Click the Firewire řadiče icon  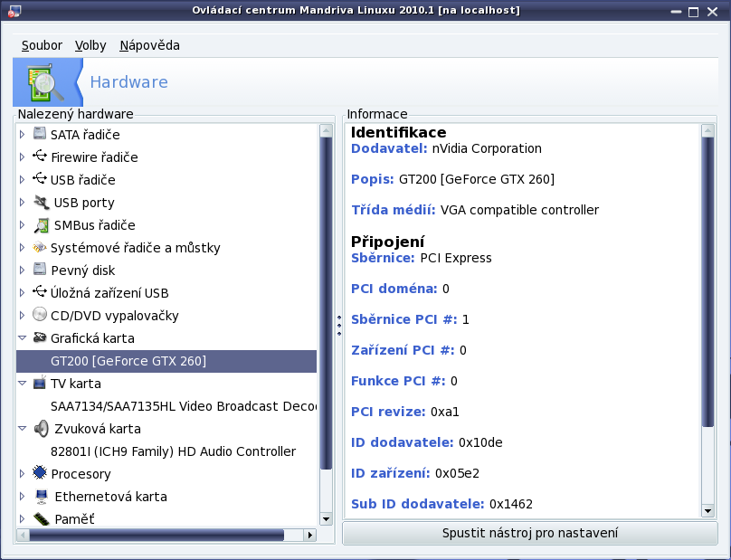click(x=40, y=157)
